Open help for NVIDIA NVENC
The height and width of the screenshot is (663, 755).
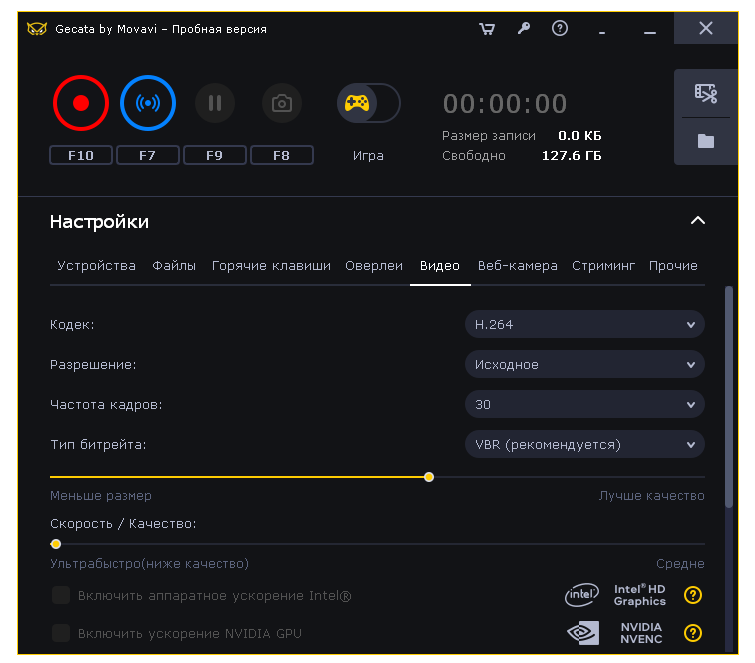click(693, 633)
